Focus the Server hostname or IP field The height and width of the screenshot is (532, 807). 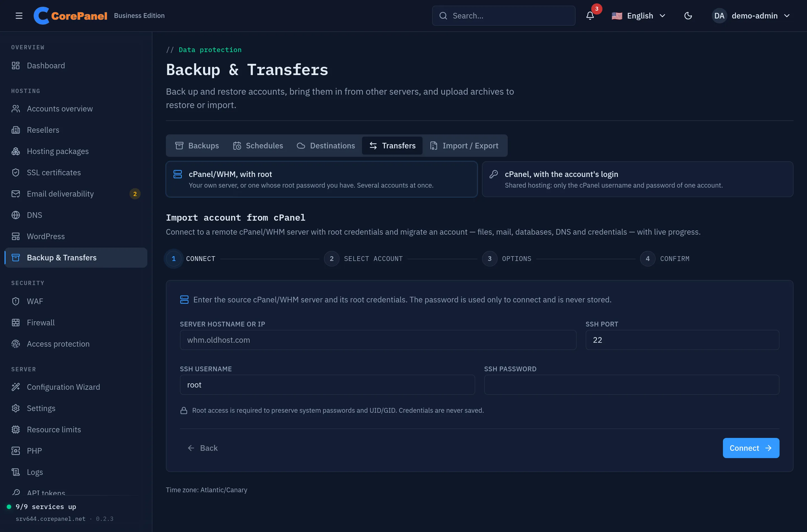[x=378, y=340]
